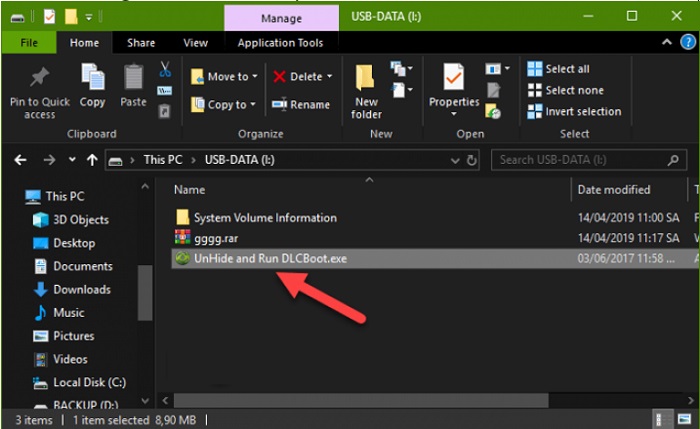Click Invert selection button
Screen dimensions: 700x429
tap(574, 111)
